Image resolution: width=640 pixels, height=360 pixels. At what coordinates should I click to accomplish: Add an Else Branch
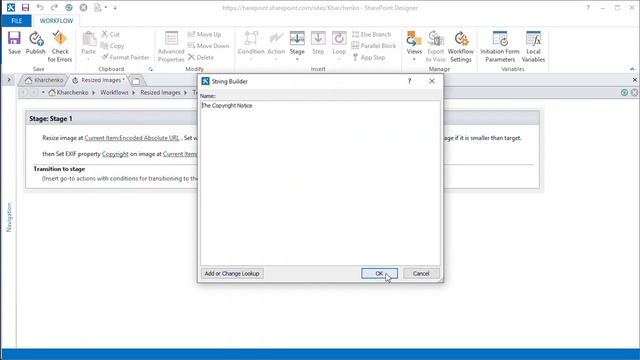[372, 34]
